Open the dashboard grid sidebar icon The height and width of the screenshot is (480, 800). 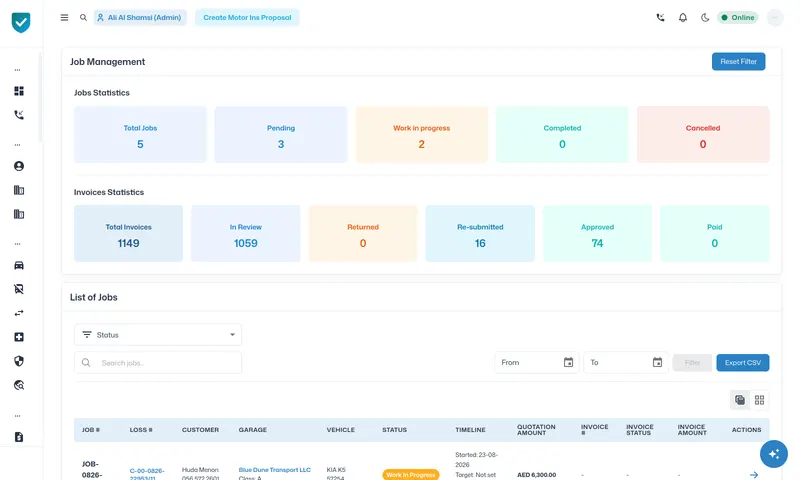pos(19,91)
